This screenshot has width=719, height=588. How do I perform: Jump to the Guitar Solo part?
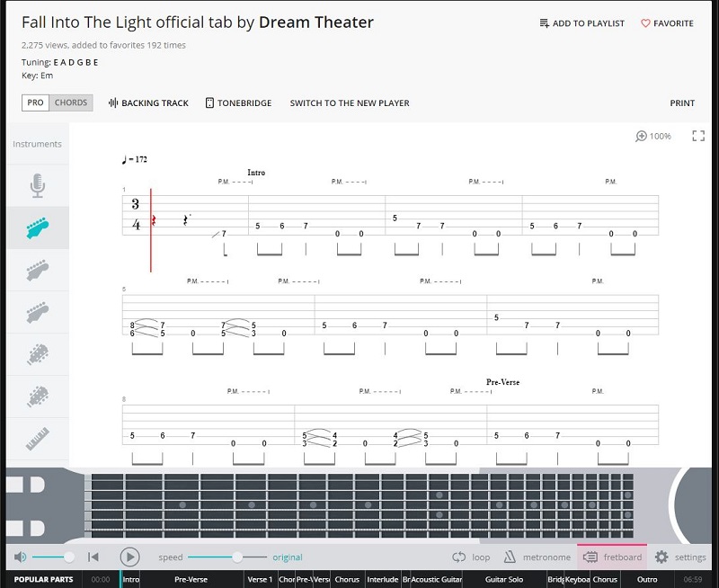(x=504, y=579)
